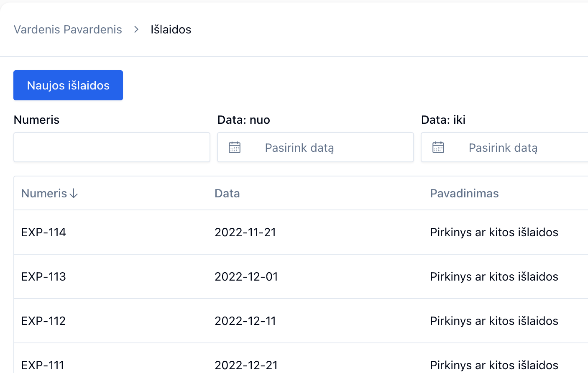Viewport: 588px width, 373px height.
Task: Open the Vardenis Pavardenis breadcrumb link
Action: click(68, 29)
